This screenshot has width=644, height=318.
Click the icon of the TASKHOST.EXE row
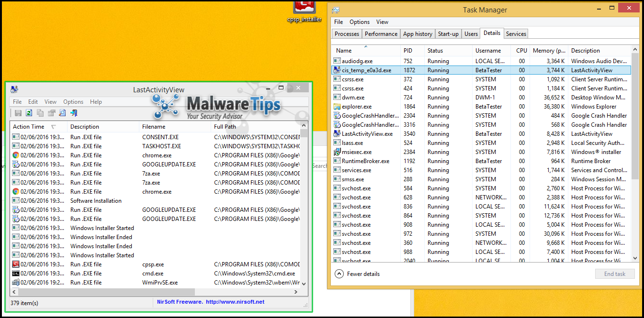click(x=16, y=146)
